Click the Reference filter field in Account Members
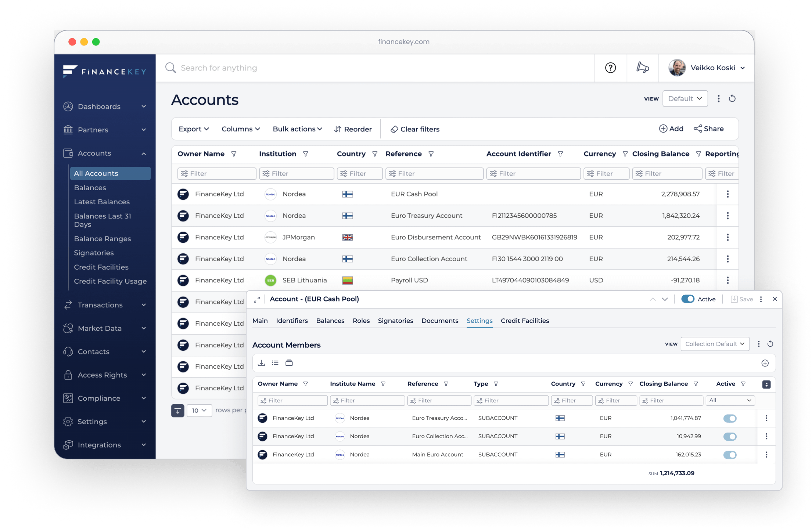Image resolution: width=812 pixels, height=531 pixels. [x=439, y=400]
